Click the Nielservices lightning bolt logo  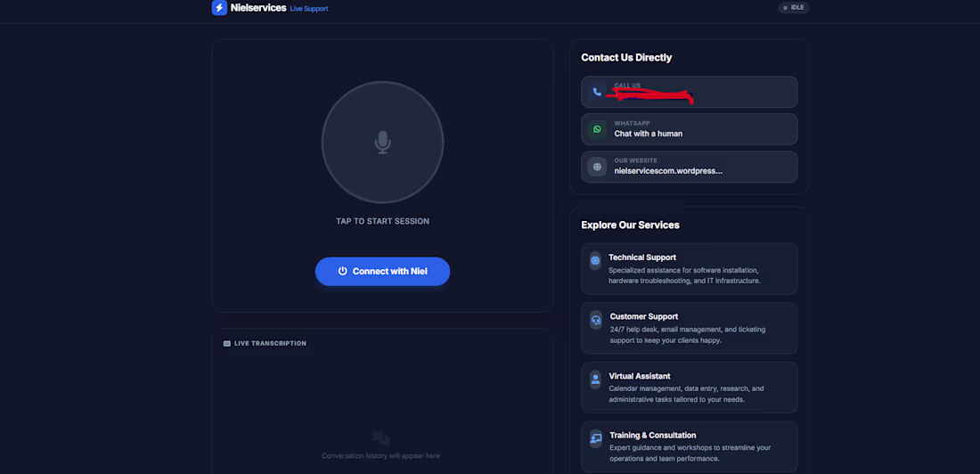click(x=219, y=7)
